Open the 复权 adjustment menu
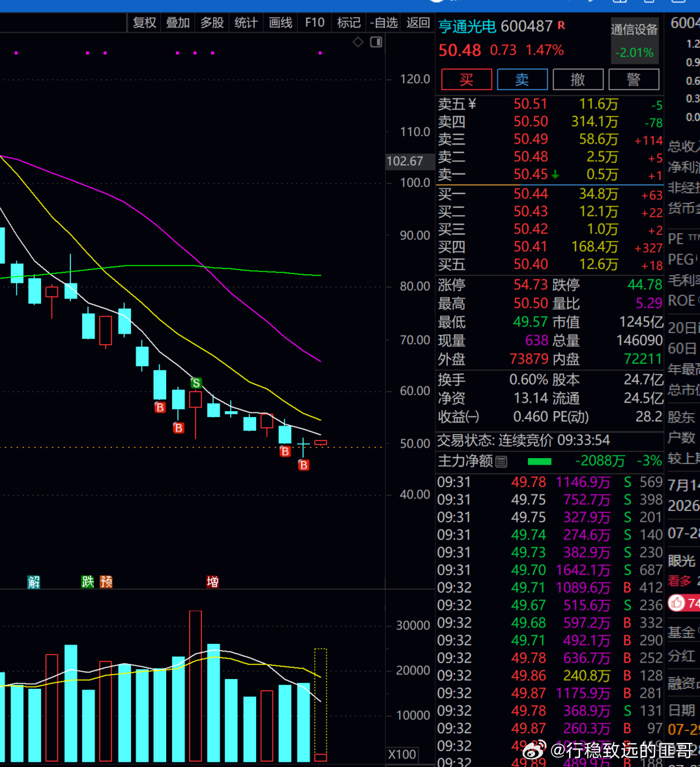The image size is (700, 767). point(144,23)
